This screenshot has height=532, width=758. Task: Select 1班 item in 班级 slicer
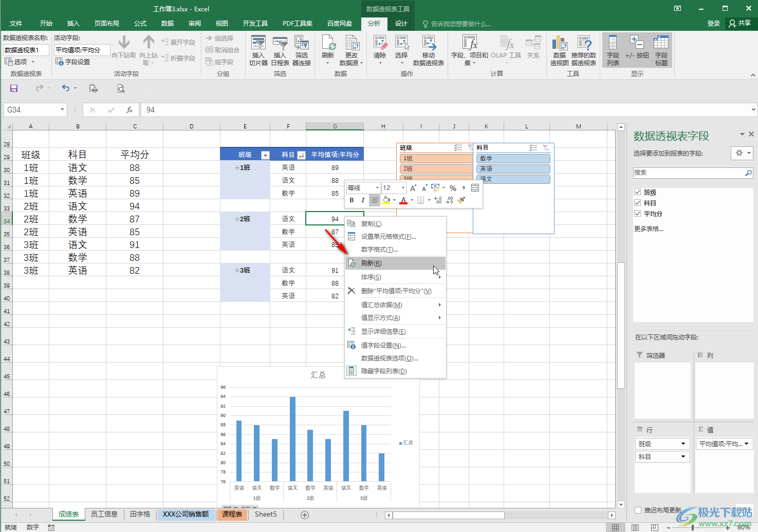click(436, 159)
